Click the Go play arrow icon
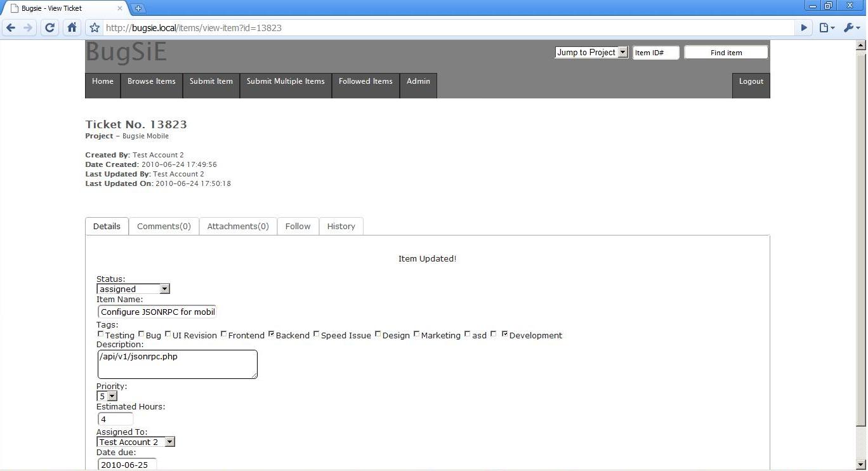 tap(804, 28)
